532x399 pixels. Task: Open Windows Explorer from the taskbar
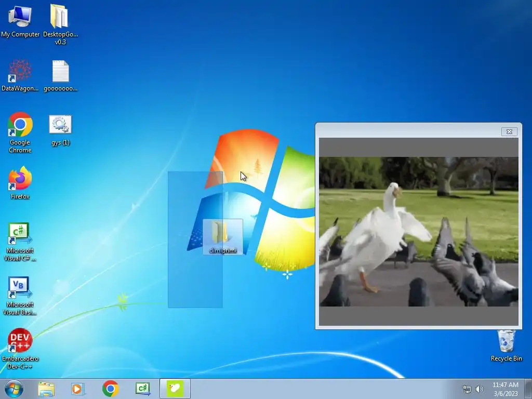[x=46, y=389]
